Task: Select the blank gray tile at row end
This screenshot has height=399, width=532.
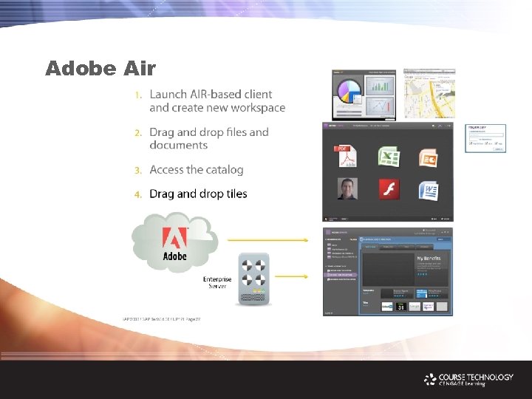Action: 442,307
